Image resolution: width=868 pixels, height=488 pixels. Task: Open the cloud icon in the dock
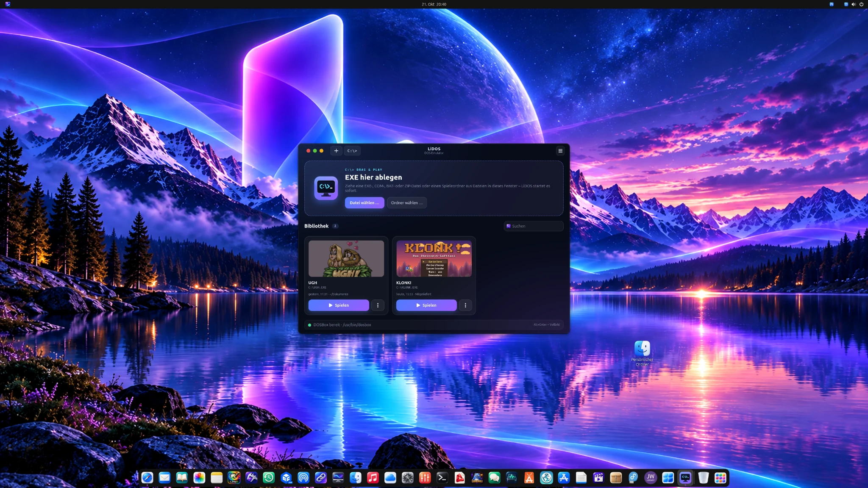coord(390,478)
